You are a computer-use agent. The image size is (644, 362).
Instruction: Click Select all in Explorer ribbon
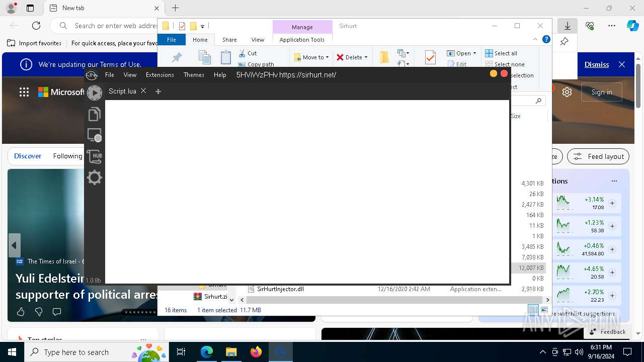[x=501, y=53]
